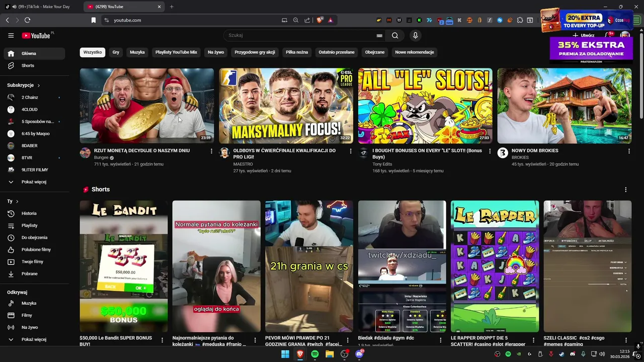This screenshot has height=362, width=644.
Task: Play the MAKSYMALNY FOCUS video thumbnail
Action: click(x=286, y=106)
